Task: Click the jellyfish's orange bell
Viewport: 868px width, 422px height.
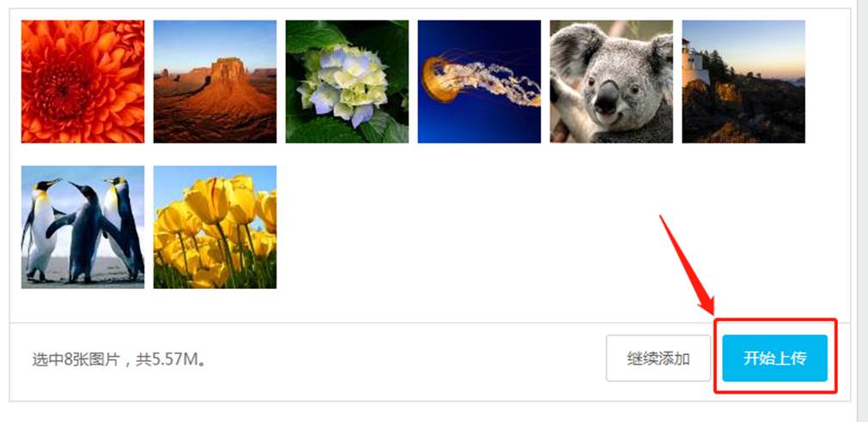Action: pos(434,80)
